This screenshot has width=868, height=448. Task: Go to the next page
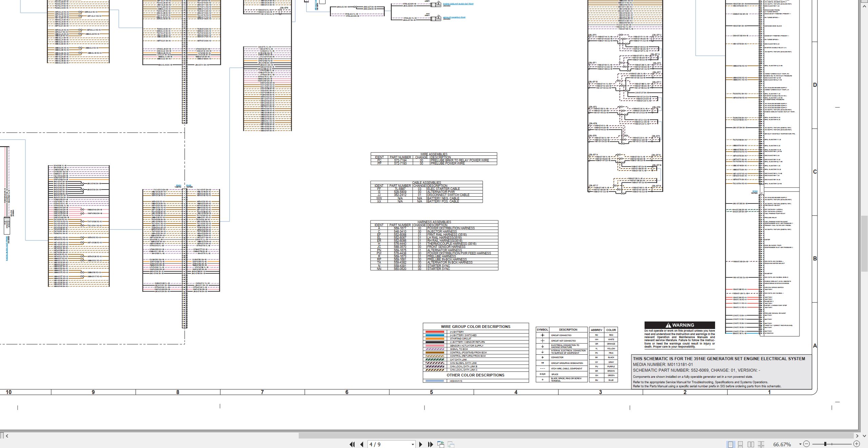pos(421,444)
